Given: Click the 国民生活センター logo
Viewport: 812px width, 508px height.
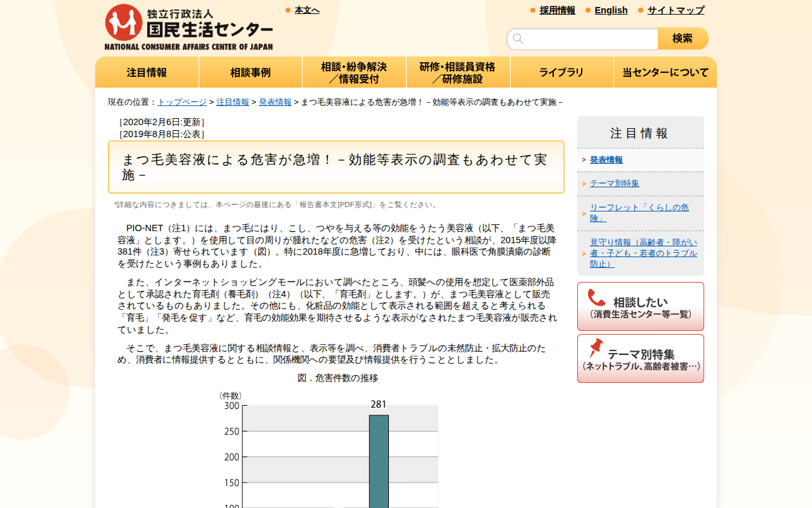Looking at the screenshot, I should click(x=188, y=25).
